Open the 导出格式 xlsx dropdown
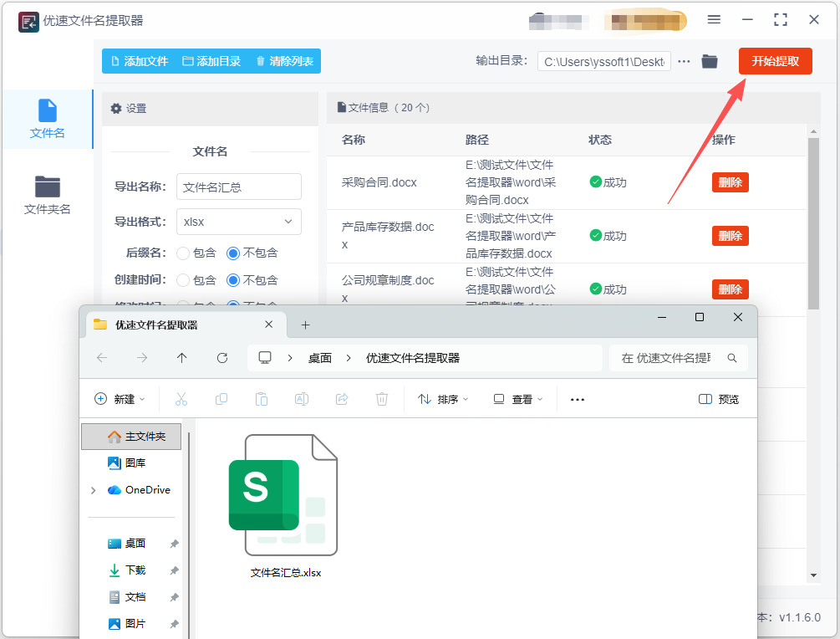The image size is (840, 639). 239,222
